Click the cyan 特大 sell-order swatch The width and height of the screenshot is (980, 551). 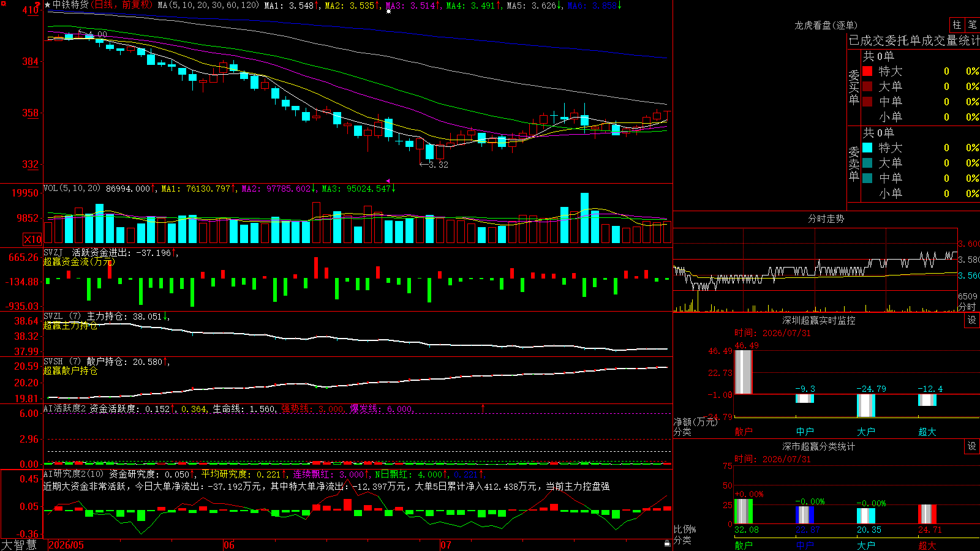[867, 148]
